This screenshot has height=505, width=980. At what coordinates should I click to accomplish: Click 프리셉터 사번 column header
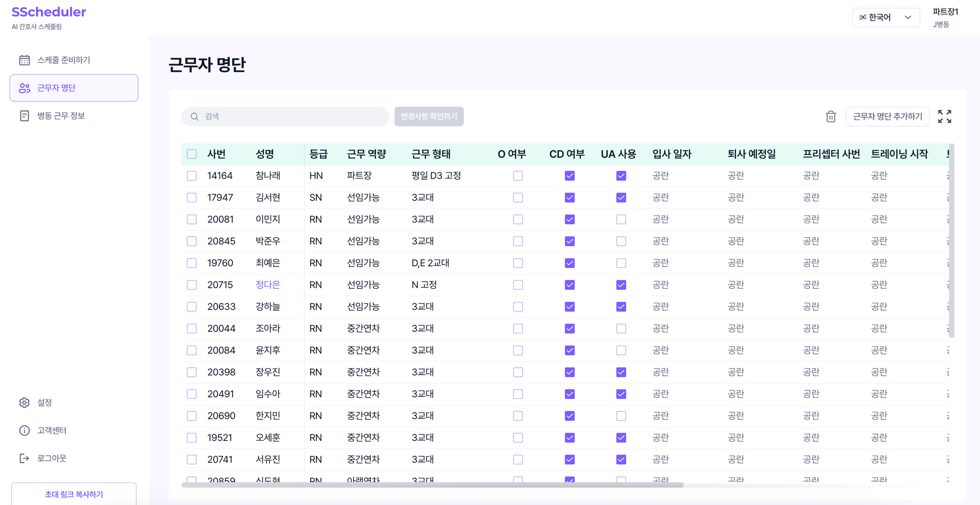[x=831, y=154]
